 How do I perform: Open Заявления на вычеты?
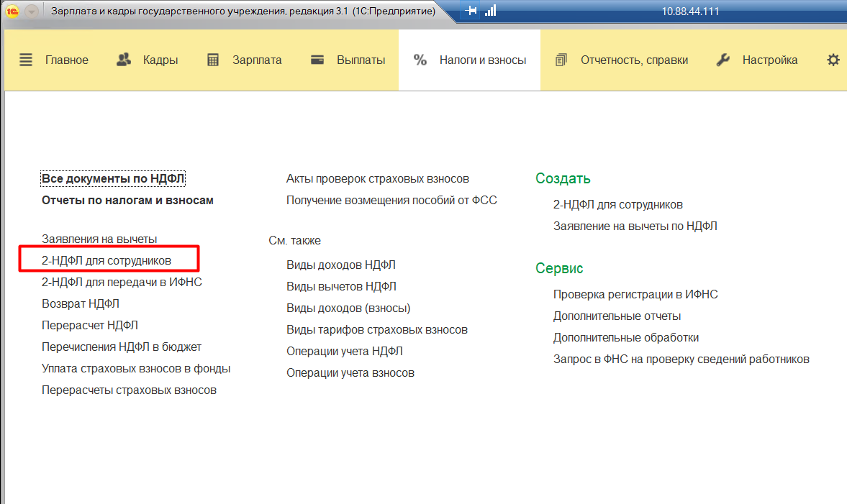[x=99, y=239]
